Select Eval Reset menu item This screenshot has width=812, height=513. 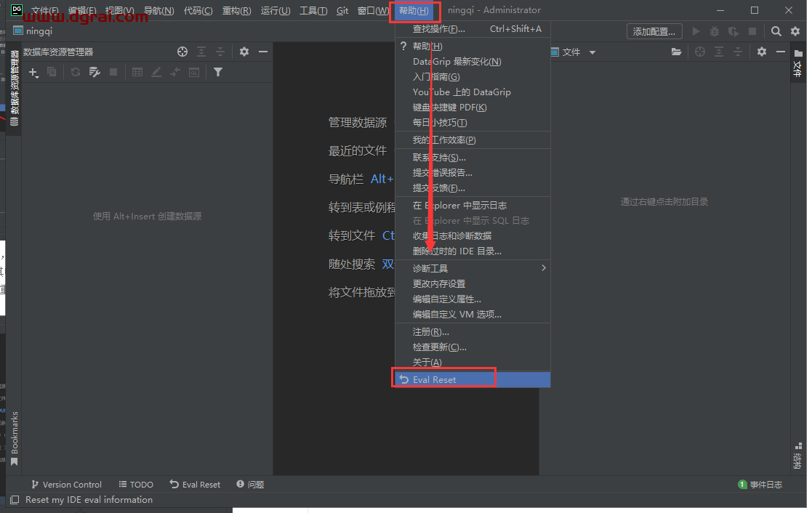coord(473,379)
